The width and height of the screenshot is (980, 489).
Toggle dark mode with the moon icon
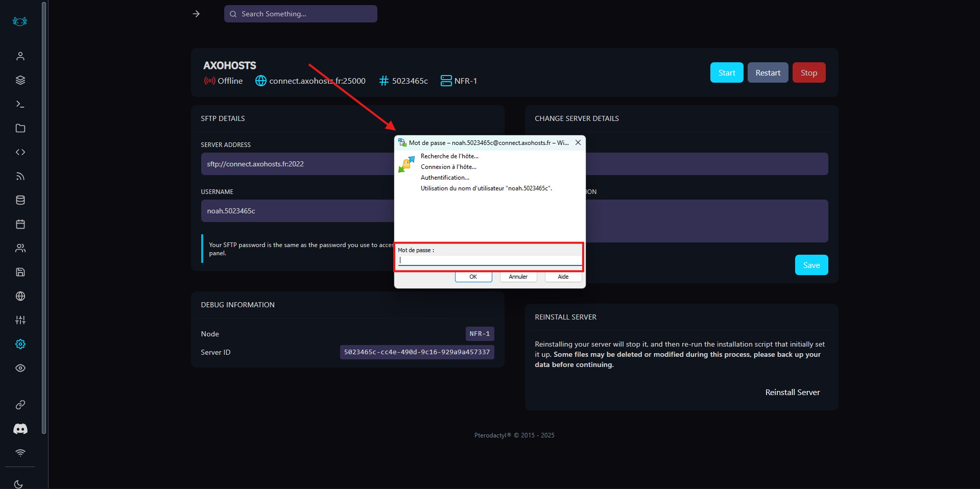[19, 484]
